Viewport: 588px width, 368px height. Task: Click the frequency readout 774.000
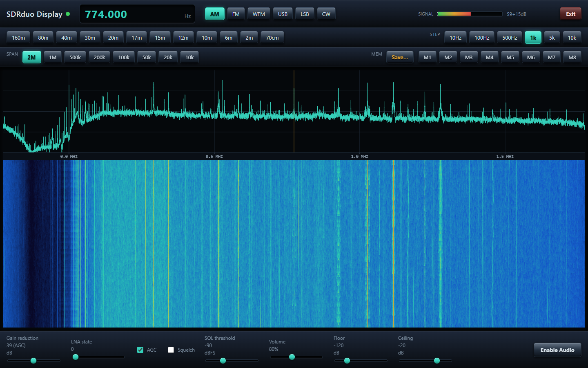click(106, 14)
